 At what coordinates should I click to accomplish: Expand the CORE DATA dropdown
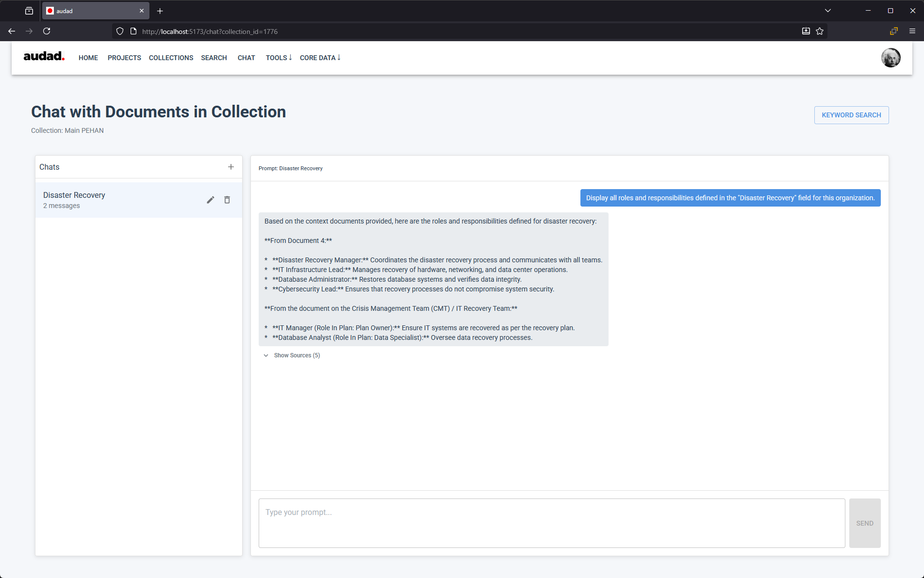point(319,58)
